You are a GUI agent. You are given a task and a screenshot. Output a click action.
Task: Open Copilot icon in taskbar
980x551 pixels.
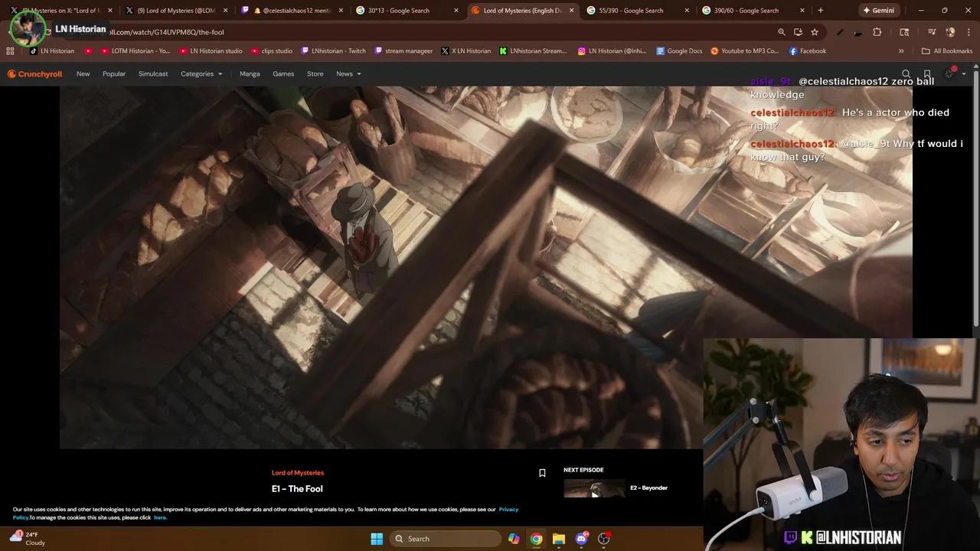[x=514, y=539]
